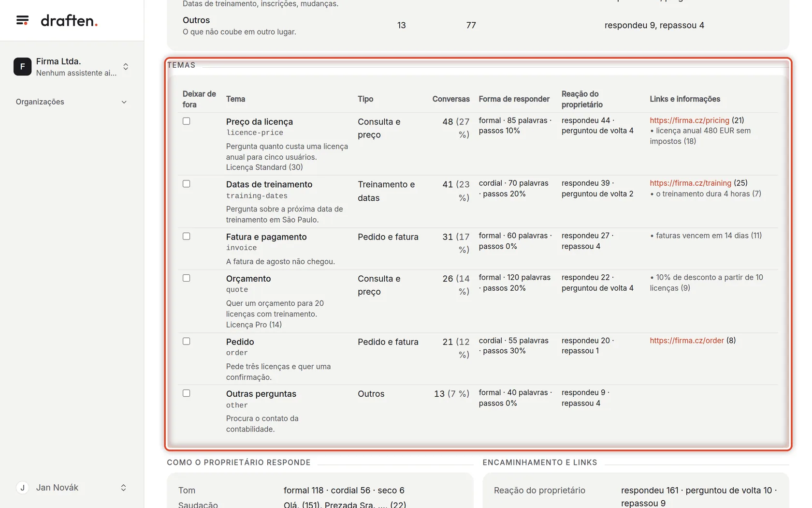Image resolution: width=812 pixels, height=508 pixels.
Task: Click the training-dates slug text
Action: click(x=257, y=196)
